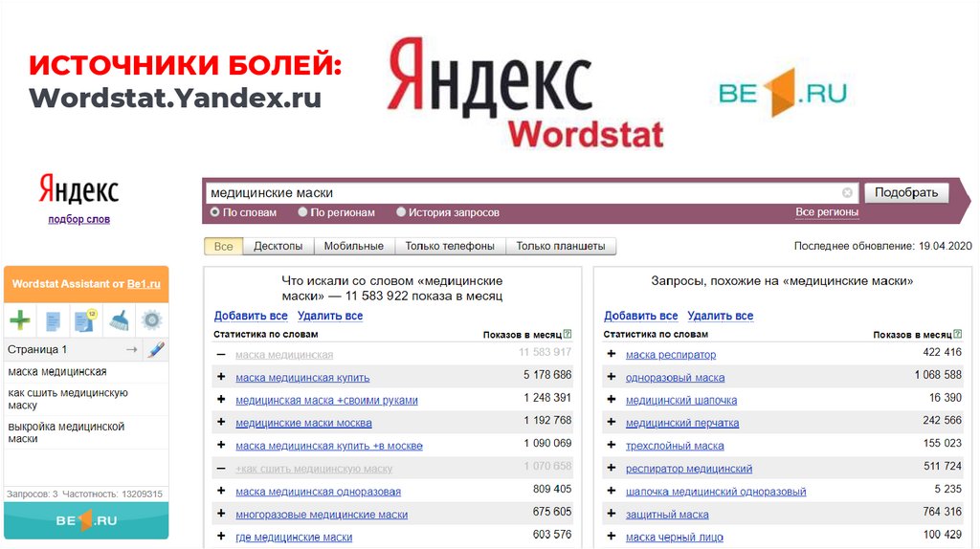Click the BE1.RU banner at Assistant bottom
Screen dimensions: 980x549
coord(86,519)
